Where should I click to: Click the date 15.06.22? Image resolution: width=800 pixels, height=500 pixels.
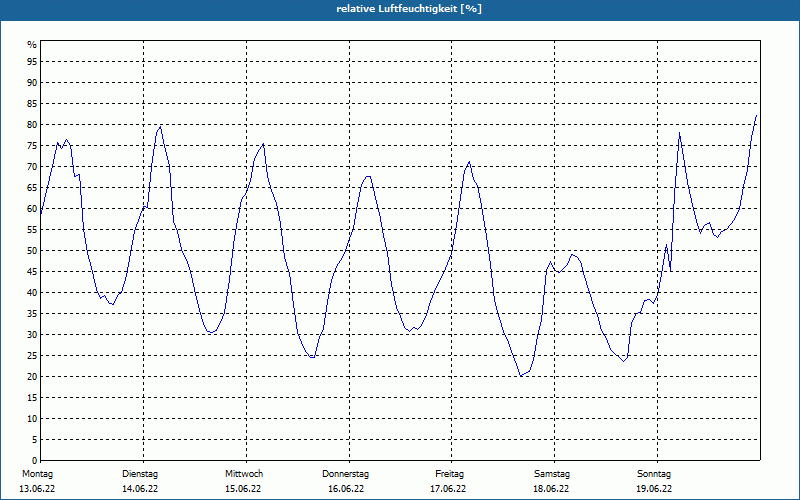tap(243, 489)
